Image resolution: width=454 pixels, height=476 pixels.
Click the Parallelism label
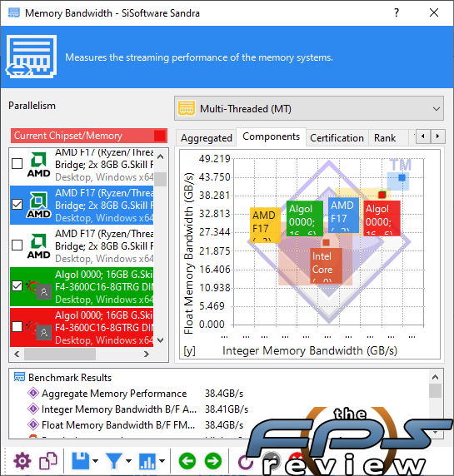[x=32, y=106]
